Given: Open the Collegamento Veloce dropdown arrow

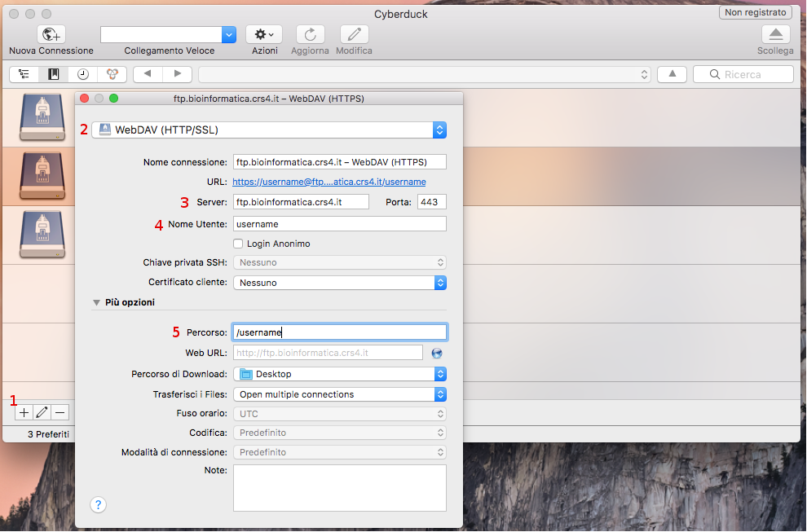Looking at the screenshot, I should coord(229,34).
